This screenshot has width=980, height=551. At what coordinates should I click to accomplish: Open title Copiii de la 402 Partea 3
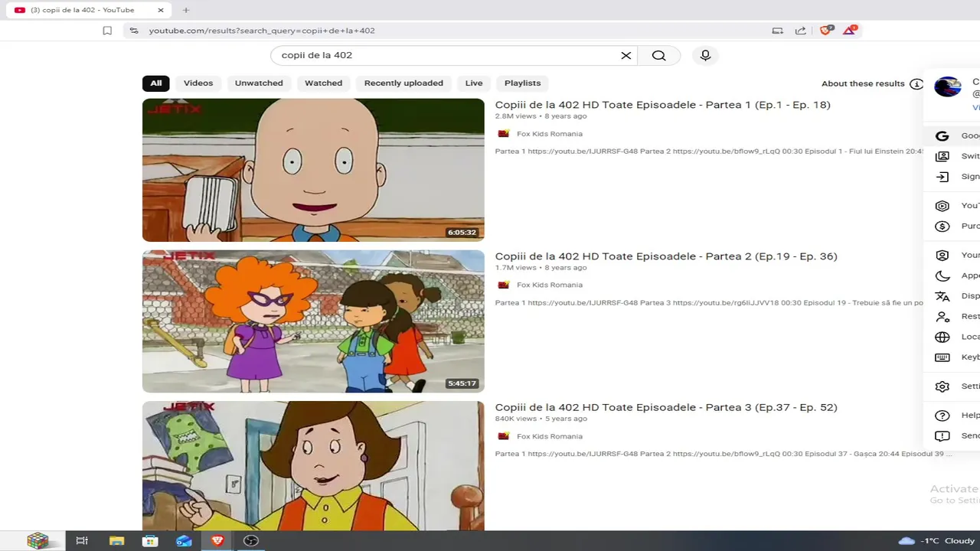[666, 407]
